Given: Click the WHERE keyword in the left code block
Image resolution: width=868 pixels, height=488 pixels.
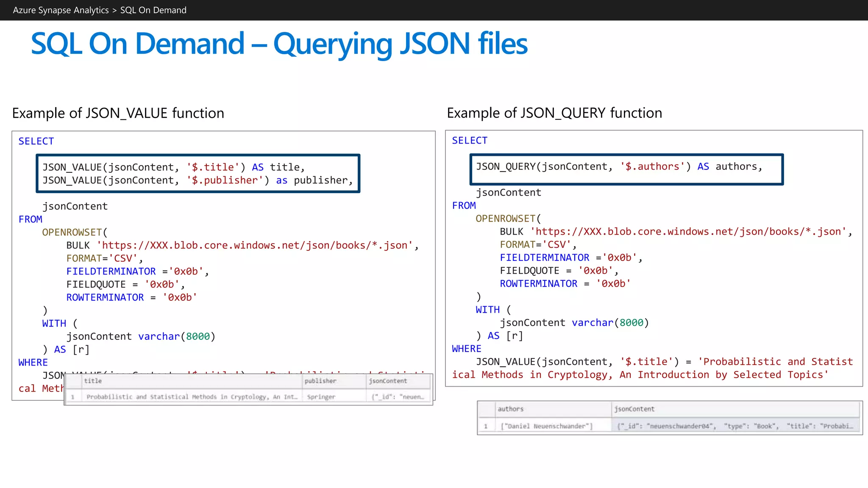Looking at the screenshot, I should [33, 363].
